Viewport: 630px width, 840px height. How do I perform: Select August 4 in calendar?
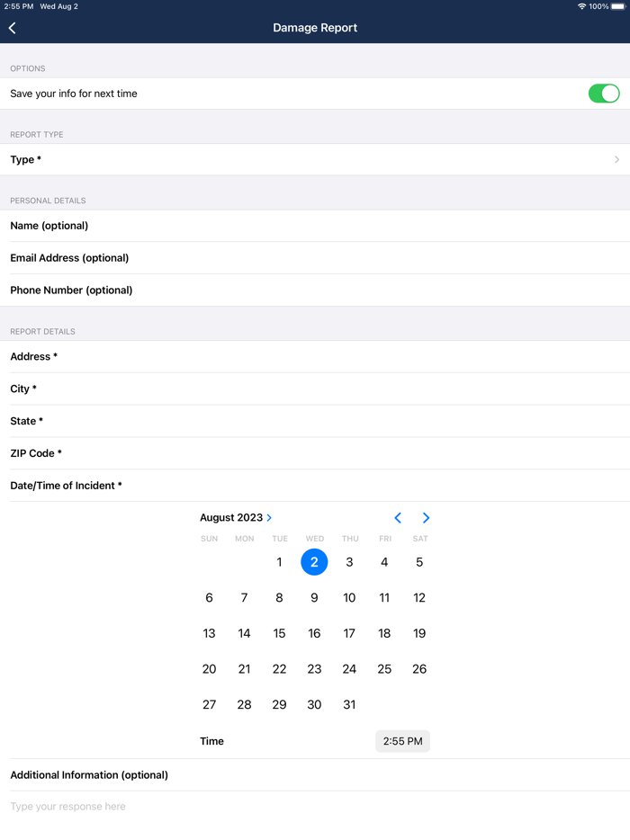(x=384, y=562)
